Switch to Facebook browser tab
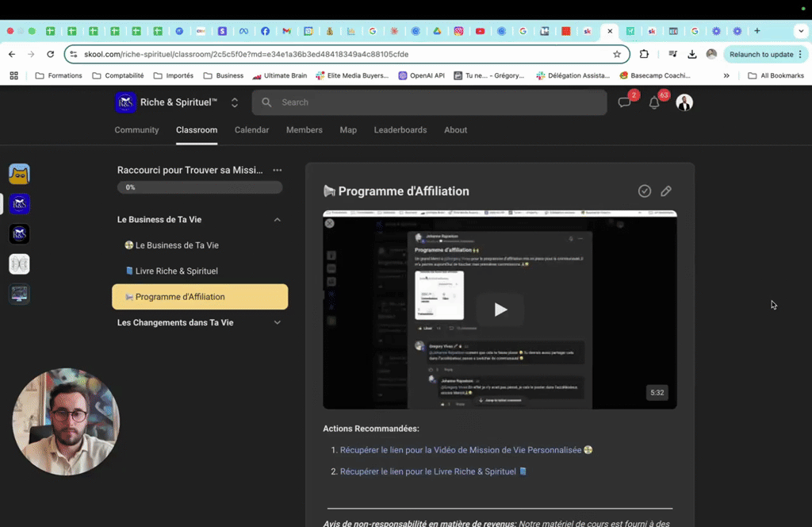Image resolution: width=812 pixels, height=527 pixels. pos(265,31)
